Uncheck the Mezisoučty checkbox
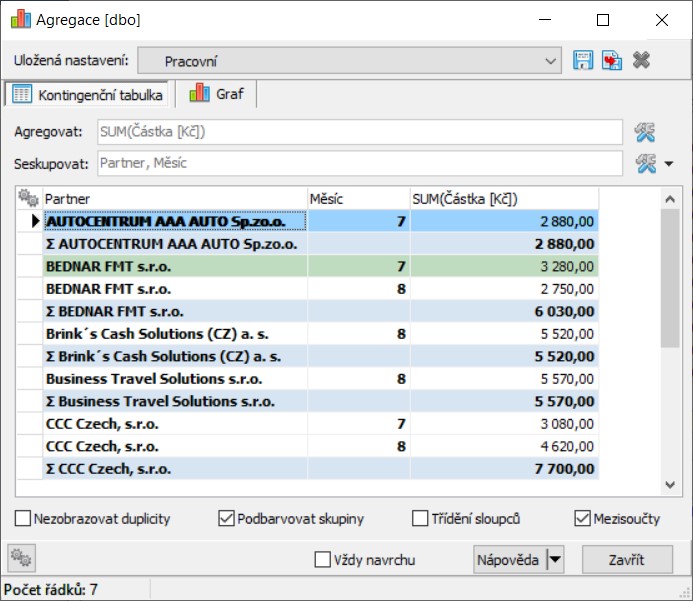693x601 pixels. 582,518
